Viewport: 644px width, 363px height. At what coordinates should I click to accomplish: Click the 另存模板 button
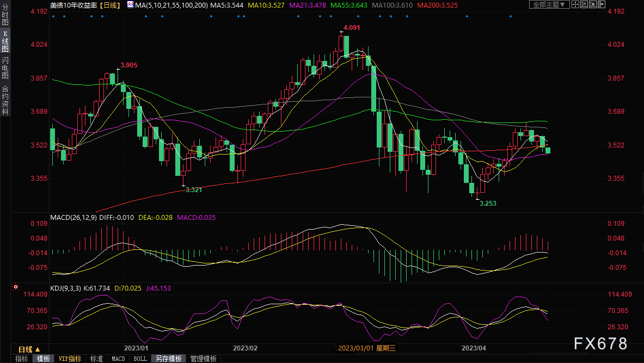click(169, 359)
